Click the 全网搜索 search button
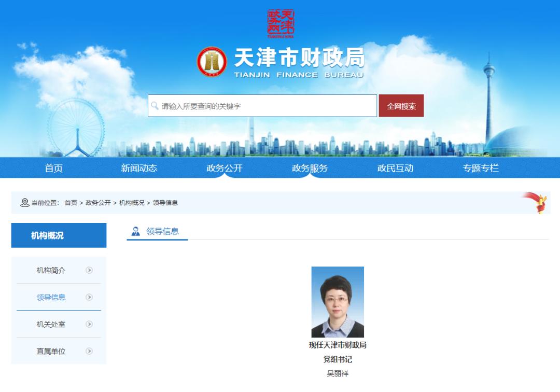560x392 pixels. coord(402,106)
